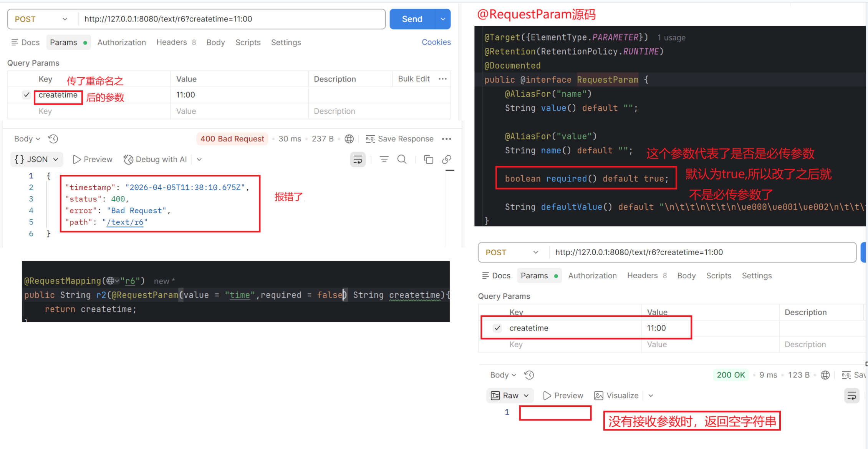The width and height of the screenshot is (868, 449).
Task: Click the response history clock icon
Action: pos(53,139)
